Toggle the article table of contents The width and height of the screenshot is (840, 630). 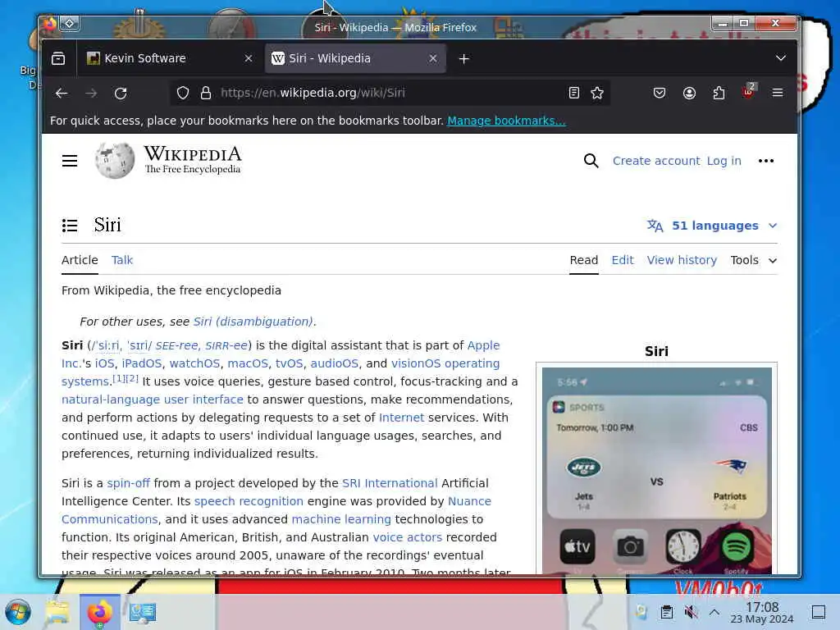[70, 226]
